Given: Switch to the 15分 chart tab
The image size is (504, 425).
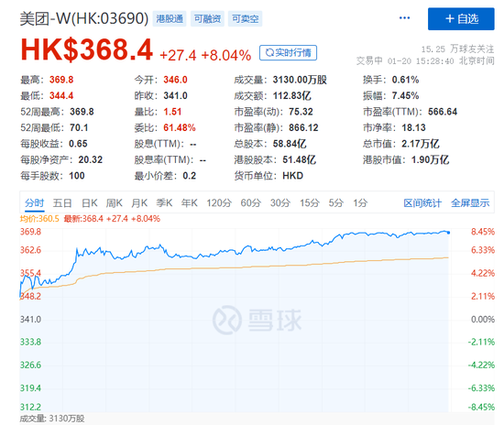Looking at the screenshot, I should (310, 202).
